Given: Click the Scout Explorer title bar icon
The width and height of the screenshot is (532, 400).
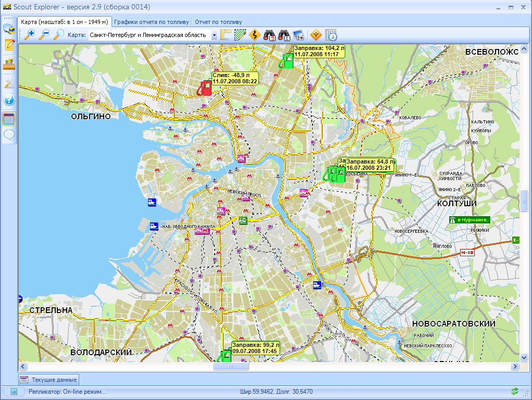Looking at the screenshot, I should 7,7.
